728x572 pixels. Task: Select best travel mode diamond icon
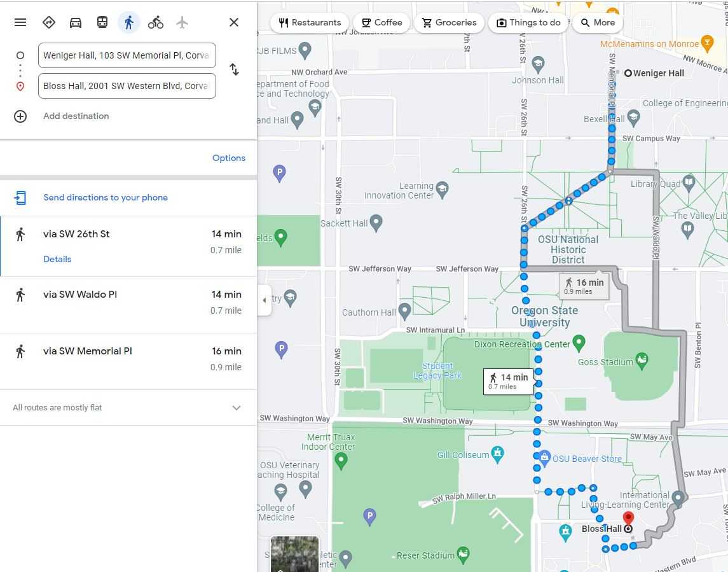point(49,22)
